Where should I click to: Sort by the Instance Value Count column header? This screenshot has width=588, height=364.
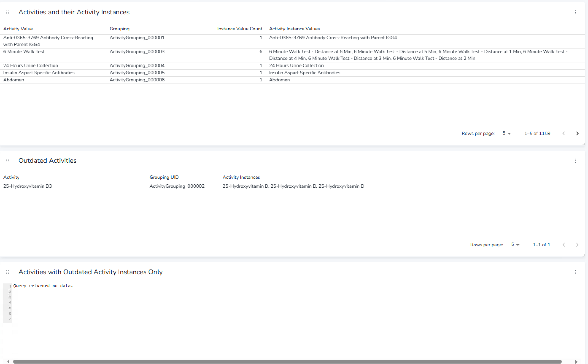pyautogui.click(x=240, y=29)
